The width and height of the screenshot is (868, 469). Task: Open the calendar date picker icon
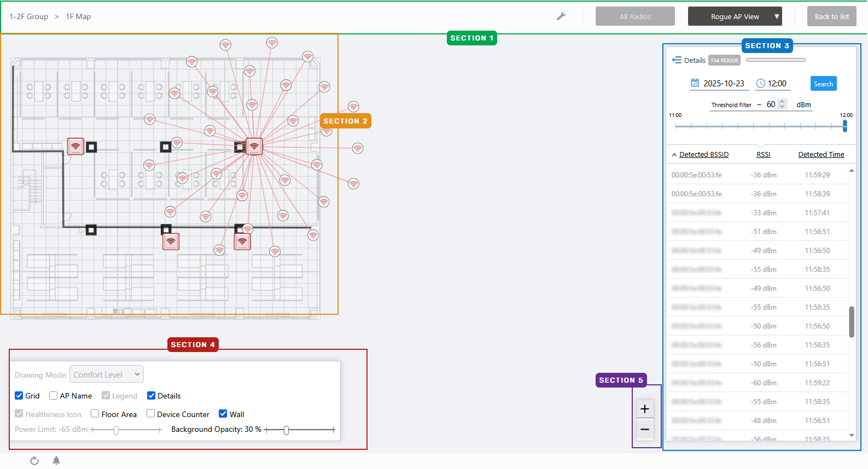[x=695, y=83]
